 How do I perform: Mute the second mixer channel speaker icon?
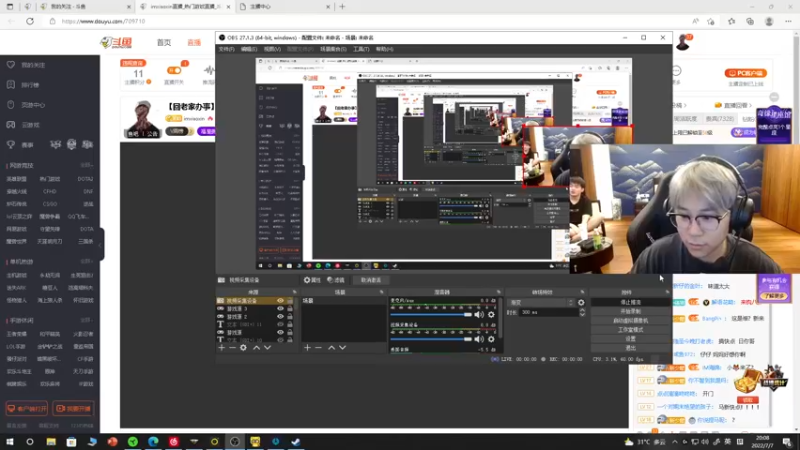coord(479,339)
